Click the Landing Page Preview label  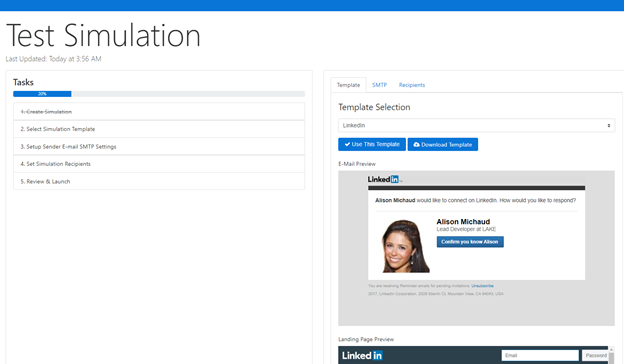coord(366,339)
